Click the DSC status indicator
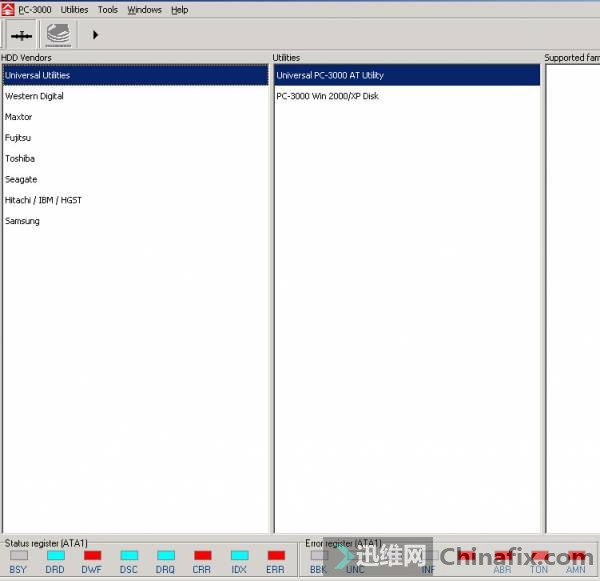Viewport: 600px width, 581px height. [x=129, y=555]
